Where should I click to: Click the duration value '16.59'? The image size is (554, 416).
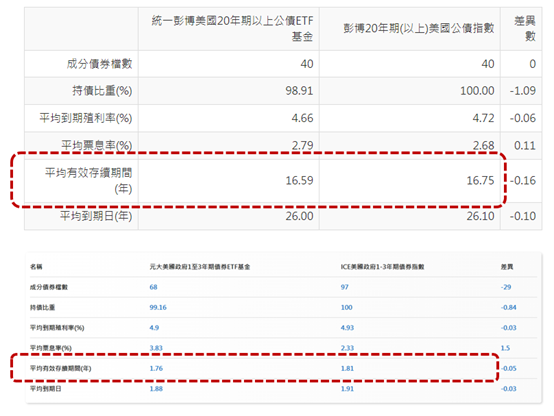(x=299, y=181)
